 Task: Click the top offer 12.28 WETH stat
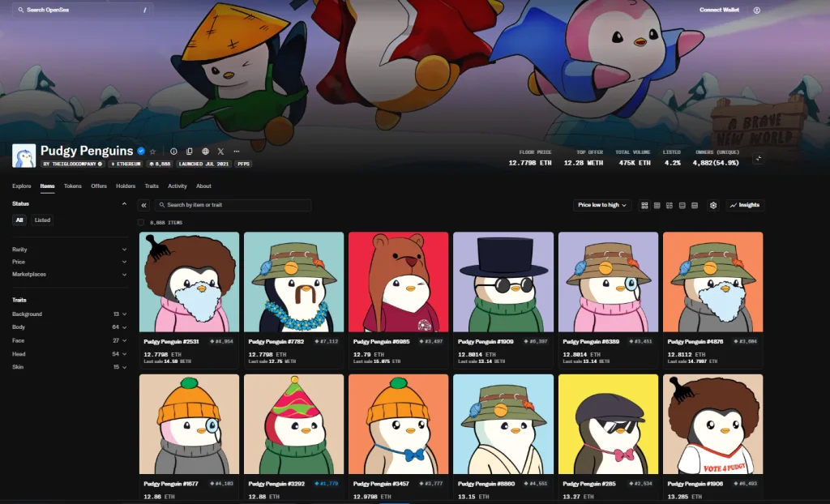[x=584, y=158]
